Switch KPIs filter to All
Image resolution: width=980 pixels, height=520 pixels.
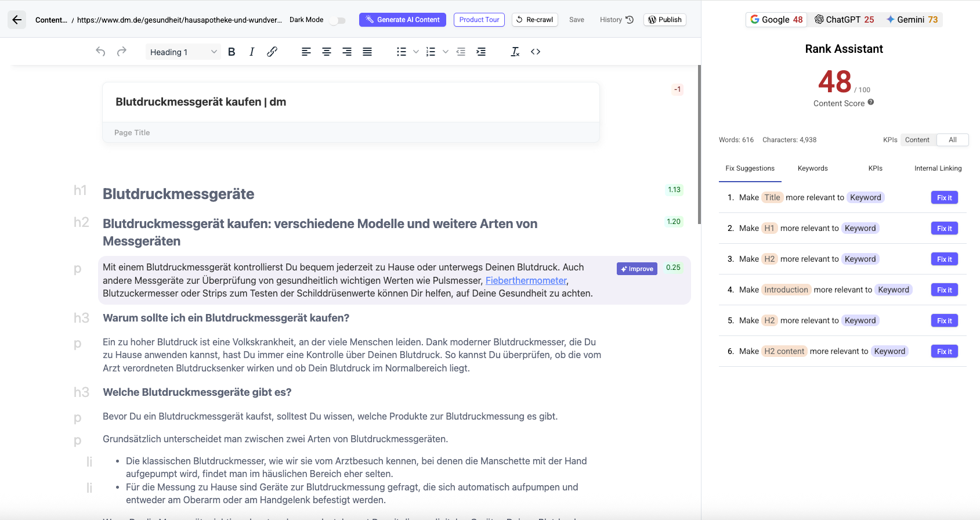[952, 140]
